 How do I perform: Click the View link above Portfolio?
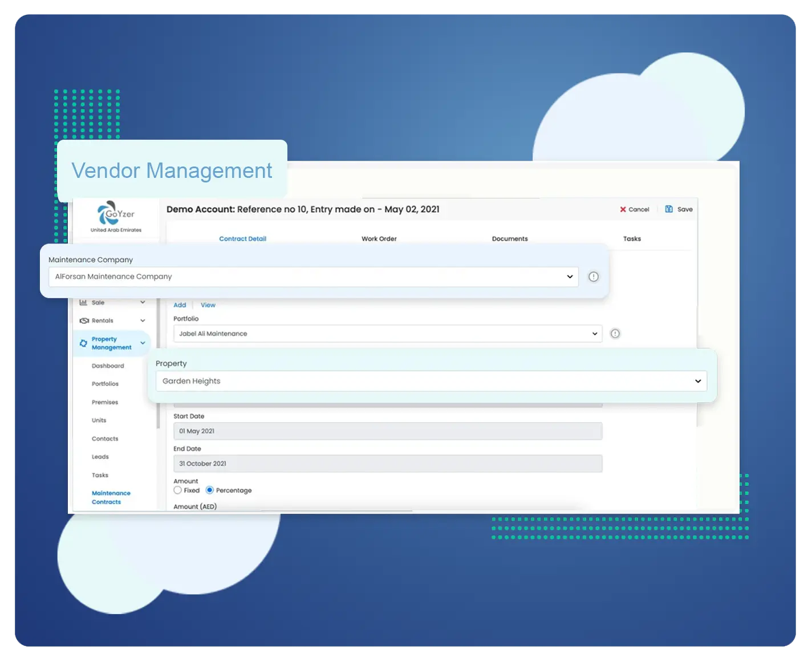tap(208, 305)
